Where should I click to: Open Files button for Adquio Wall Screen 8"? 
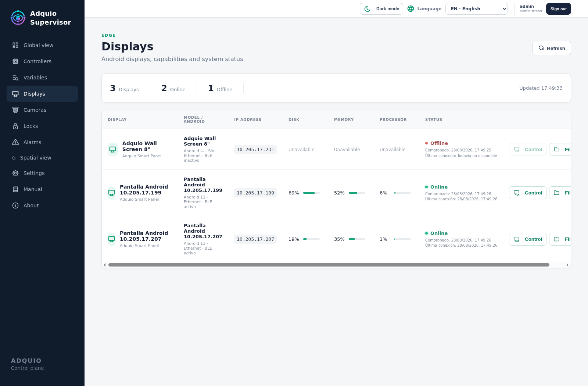[560, 149]
